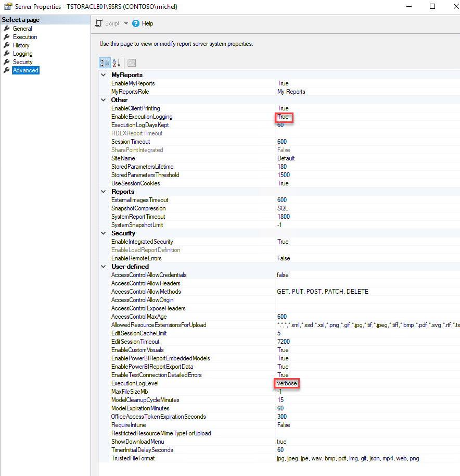Screen dimensions: 460x476
Task: Open the window system menu icon
Action: pyautogui.click(x=8, y=6)
